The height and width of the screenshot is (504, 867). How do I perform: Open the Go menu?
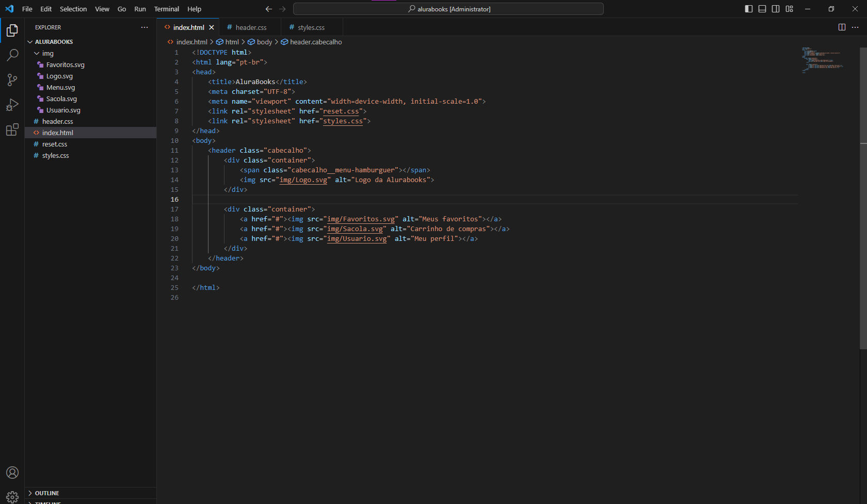click(x=122, y=9)
